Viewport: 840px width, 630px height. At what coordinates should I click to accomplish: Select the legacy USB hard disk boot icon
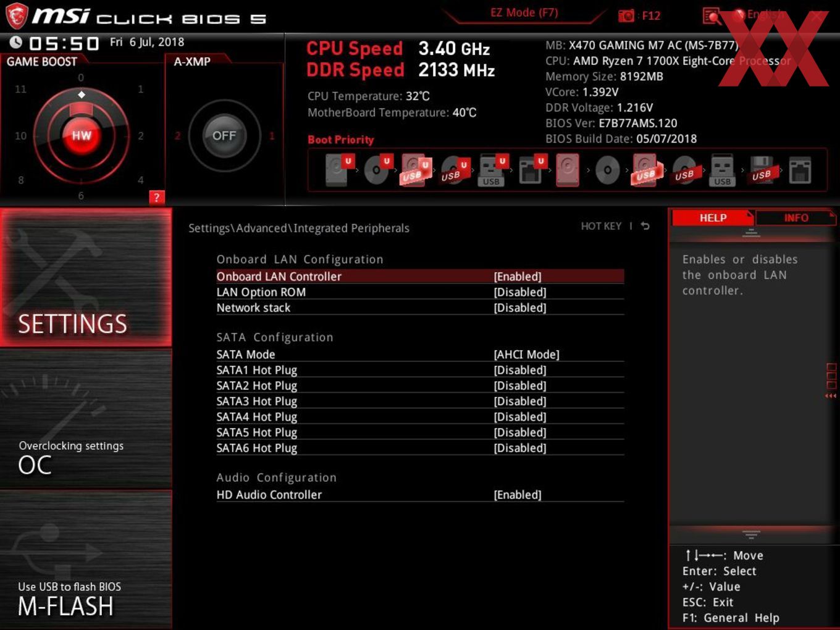tap(646, 170)
